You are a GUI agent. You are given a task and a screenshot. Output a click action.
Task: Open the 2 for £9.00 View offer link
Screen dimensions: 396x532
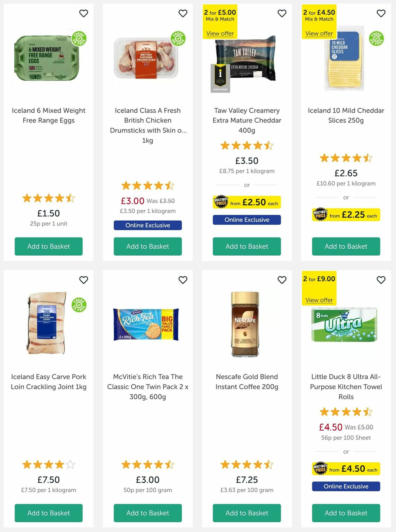coord(319,300)
